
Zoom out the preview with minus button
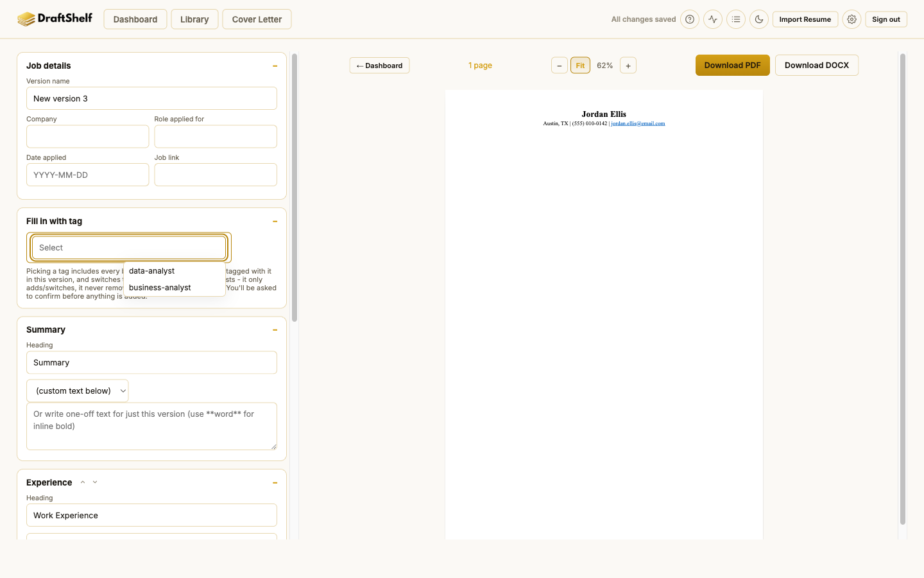click(560, 66)
